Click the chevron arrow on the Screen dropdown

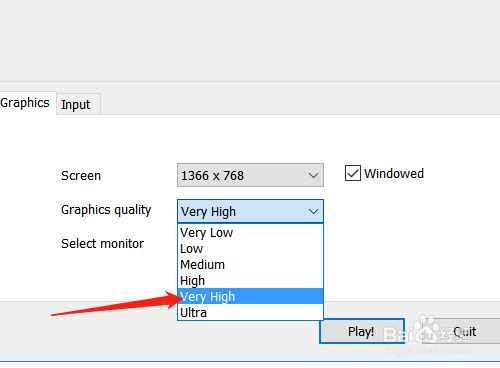(x=313, y=175)
